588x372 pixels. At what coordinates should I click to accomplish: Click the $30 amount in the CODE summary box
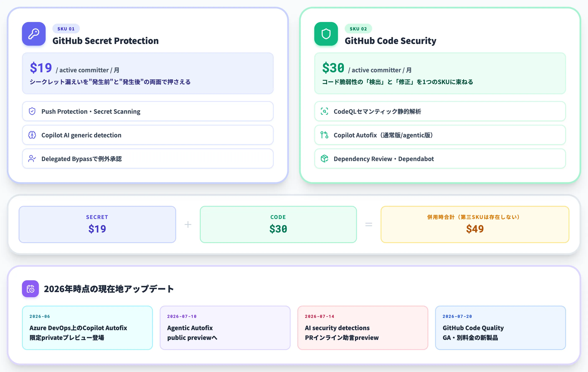coord(278,229)
